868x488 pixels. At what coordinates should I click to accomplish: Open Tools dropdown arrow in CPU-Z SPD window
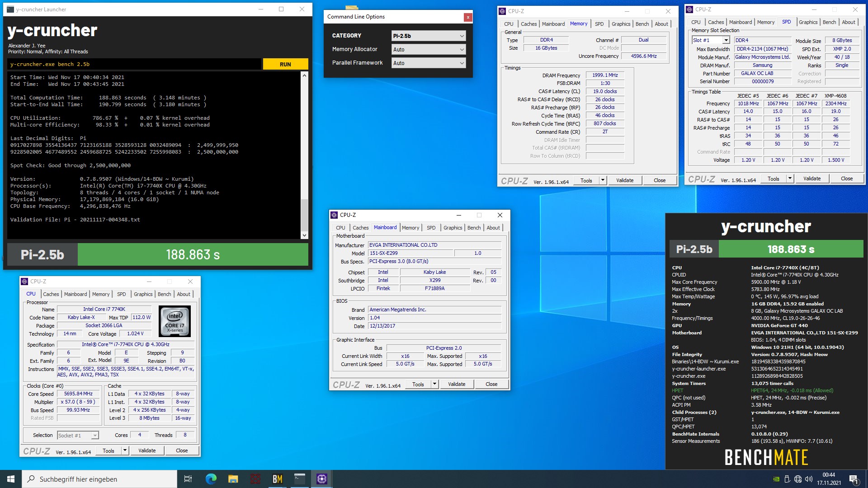coord(790,178)
